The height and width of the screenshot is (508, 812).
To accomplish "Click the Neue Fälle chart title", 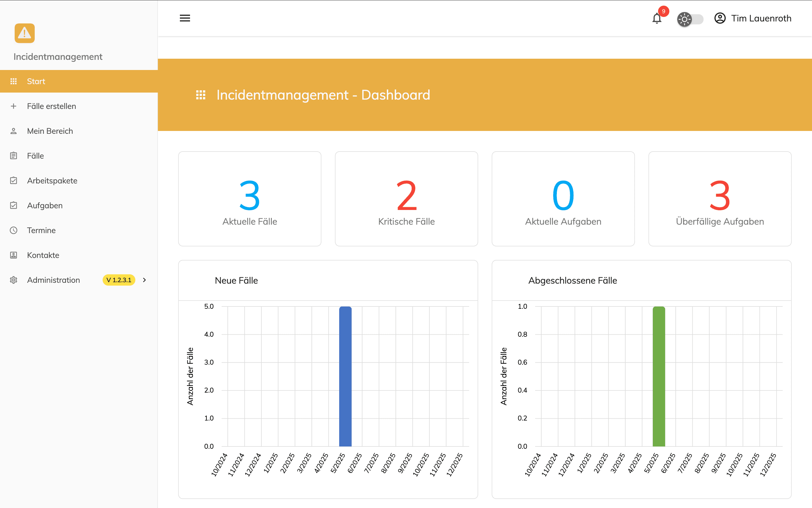I will 236,281.
